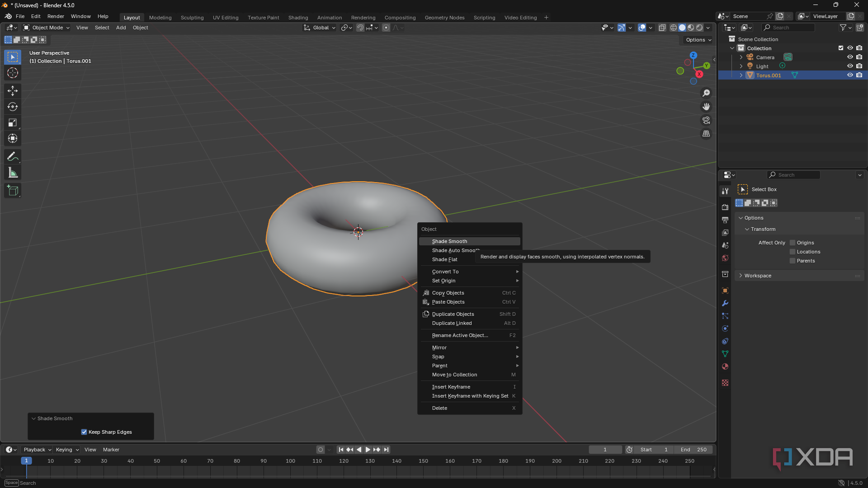The image size is (868, 488).
Task: Select the Move tool
Action: 13,91
